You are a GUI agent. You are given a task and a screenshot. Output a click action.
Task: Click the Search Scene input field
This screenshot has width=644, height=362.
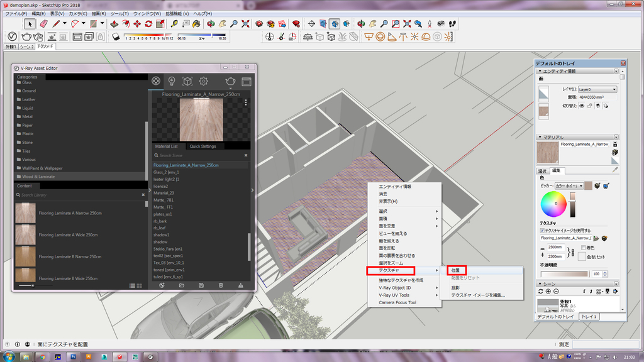tap(201, 156)
